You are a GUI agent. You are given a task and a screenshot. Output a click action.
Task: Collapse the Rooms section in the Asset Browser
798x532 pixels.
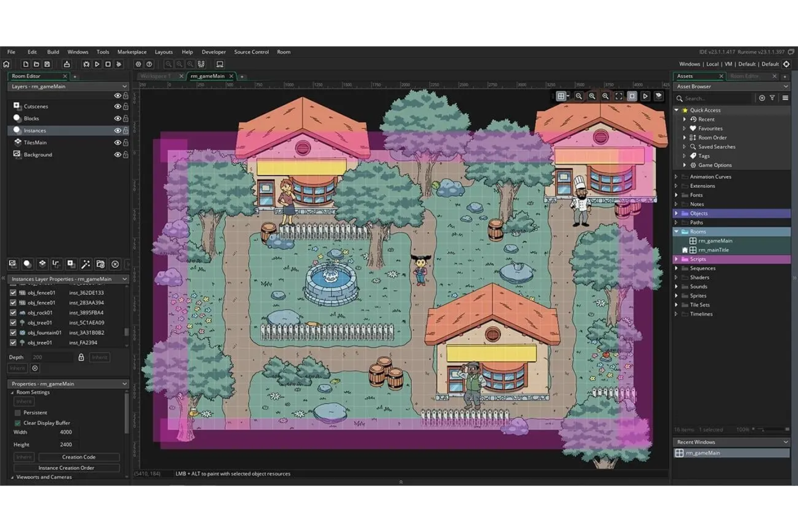(676, 231)
